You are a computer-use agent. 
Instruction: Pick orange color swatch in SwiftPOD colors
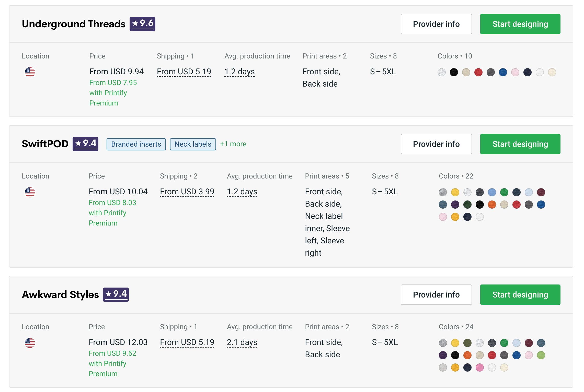coord(492,205)
